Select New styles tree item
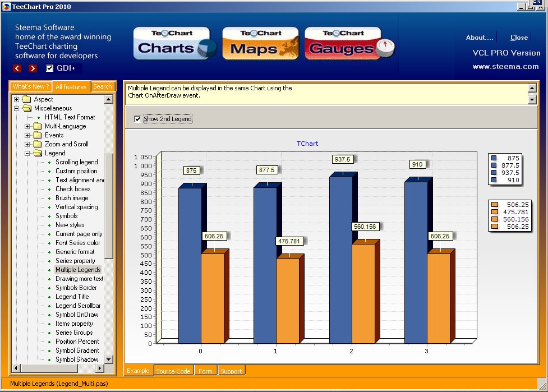 pos(70,225)
